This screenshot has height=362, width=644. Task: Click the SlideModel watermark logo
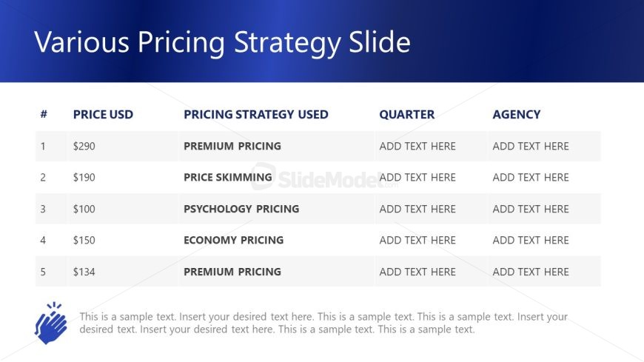pyautogui.click(x=324, y=178)
